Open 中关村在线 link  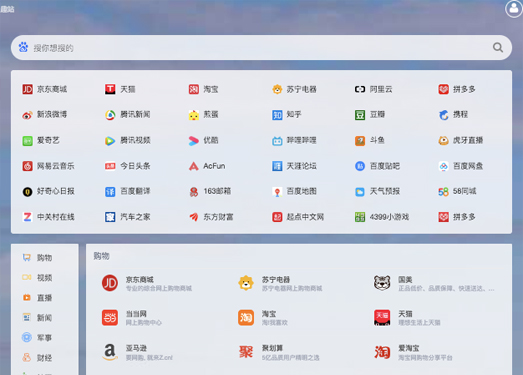pos(48,217)
